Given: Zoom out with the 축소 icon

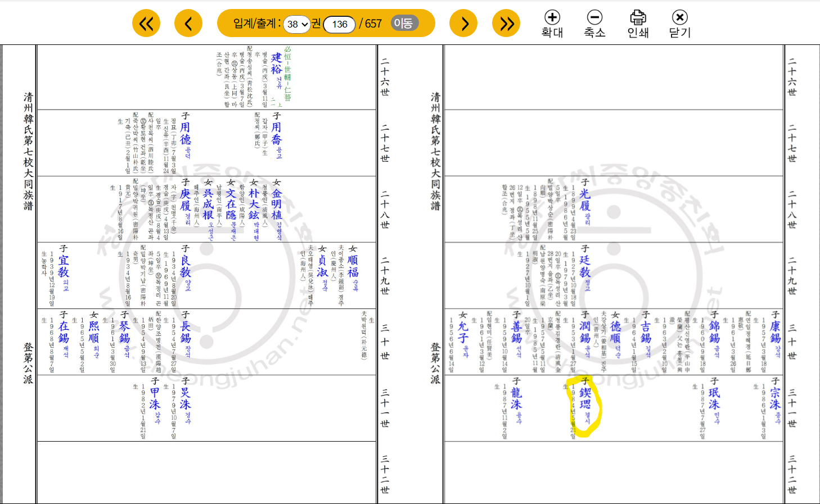Looking at the screenshot, I should point(594,24).
